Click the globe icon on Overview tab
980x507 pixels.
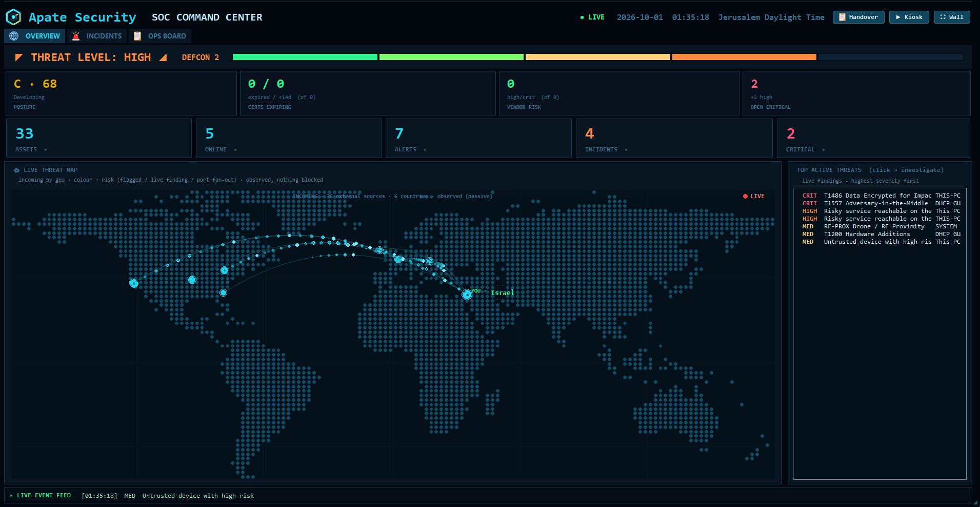click(x=14, y=36)
